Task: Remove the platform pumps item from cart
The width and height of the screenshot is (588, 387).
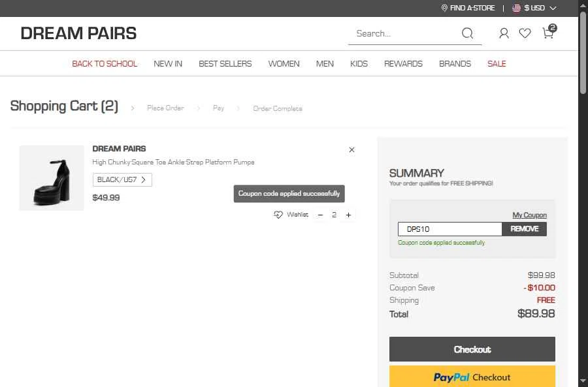Action: click(x=351, y=150)
